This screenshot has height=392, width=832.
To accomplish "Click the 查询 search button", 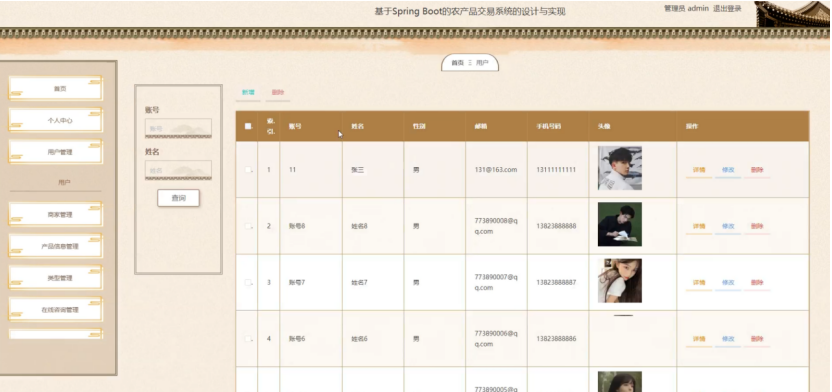I will [x=178, y=198].
